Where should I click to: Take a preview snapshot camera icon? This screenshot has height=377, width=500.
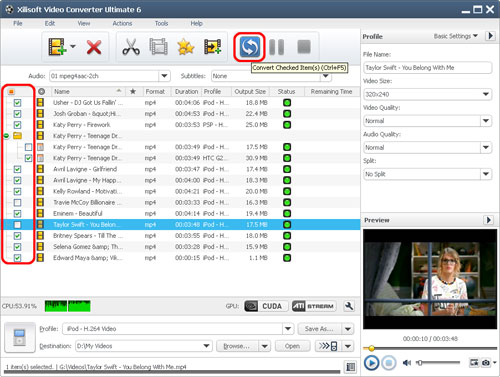[486, 362]
